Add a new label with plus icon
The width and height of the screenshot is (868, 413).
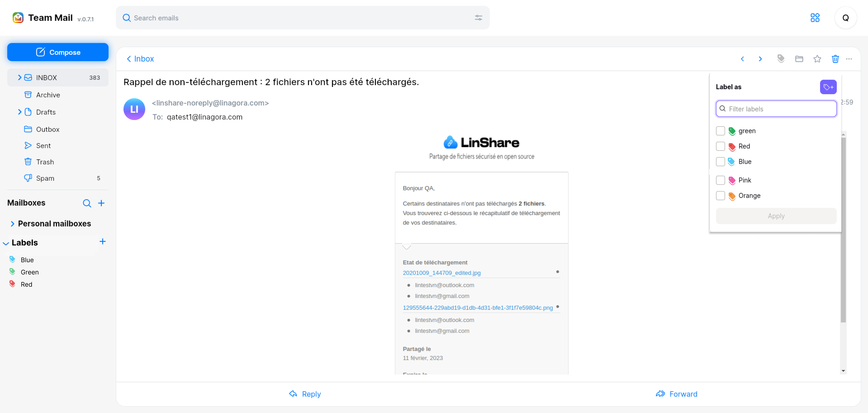pyautogui.click(x=103, y=242)
